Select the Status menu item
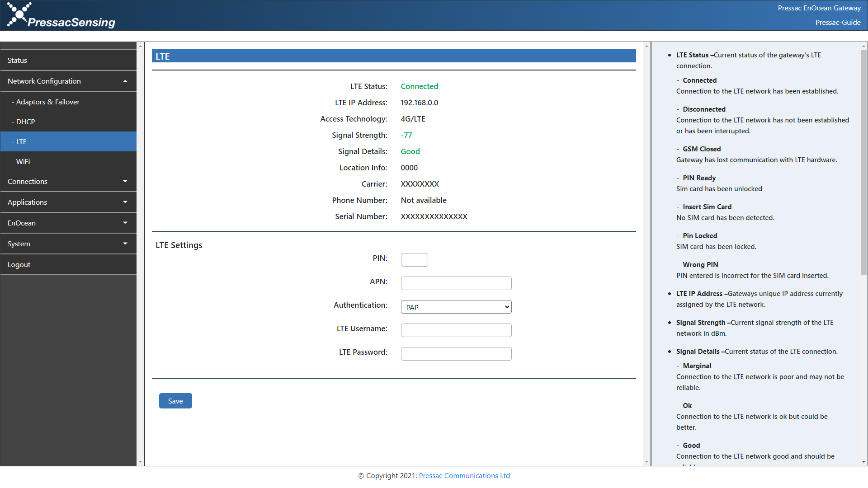This screenshot has width=868, height=488. click(68, 60)
